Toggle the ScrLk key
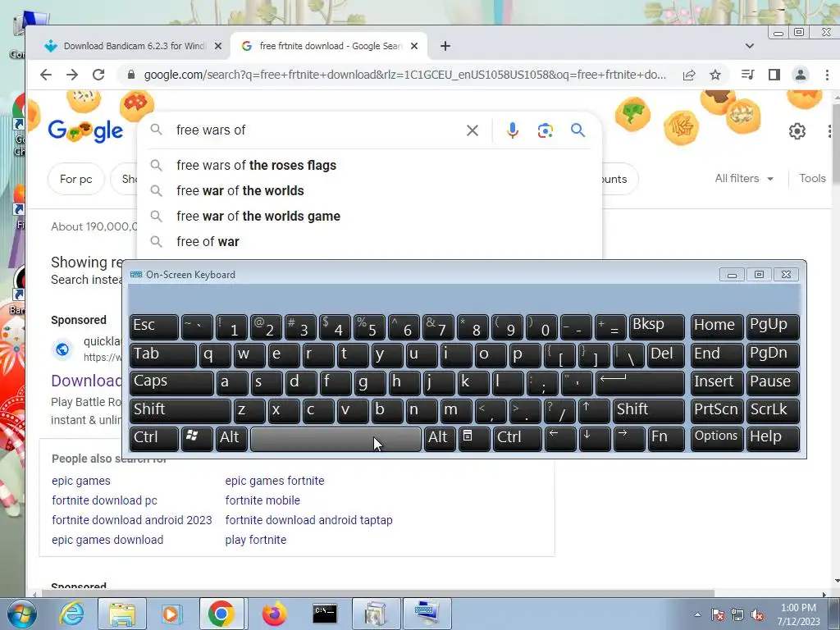The height and width of the screenshot is (630, 840). [773, 410]
